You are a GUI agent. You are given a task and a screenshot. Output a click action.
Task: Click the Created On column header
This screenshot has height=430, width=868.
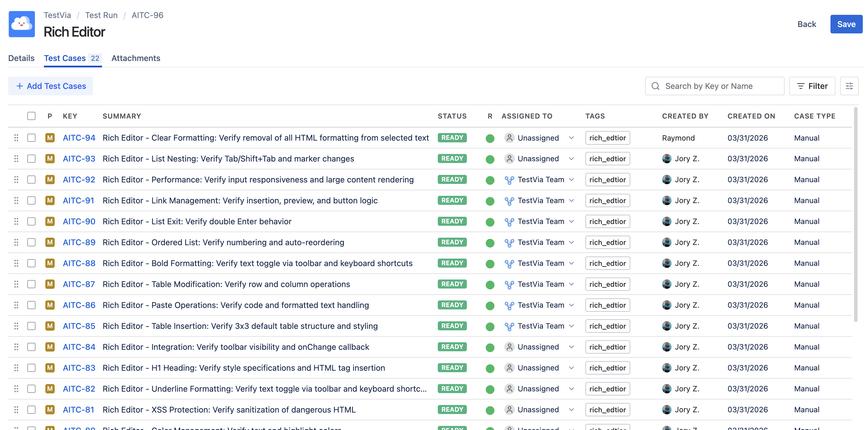coord(751,116)
